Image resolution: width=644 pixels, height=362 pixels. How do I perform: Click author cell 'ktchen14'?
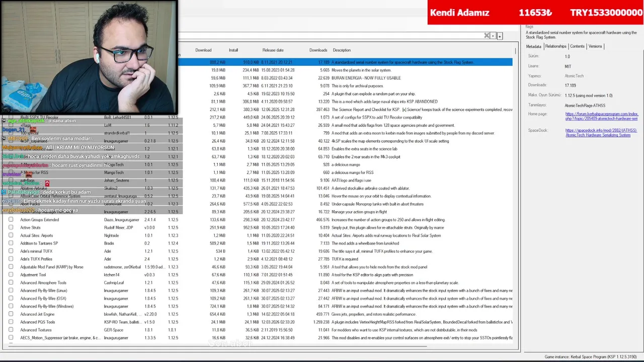(x=112, y=275)
